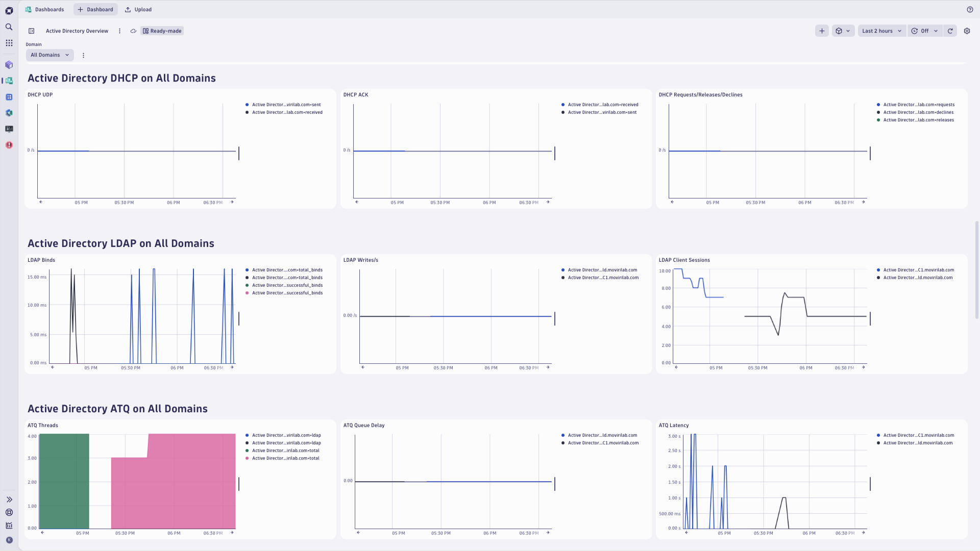
Task: Select the LDAP Client Sessions tile title
Action: pyautogui.click(x=684, y=260)
